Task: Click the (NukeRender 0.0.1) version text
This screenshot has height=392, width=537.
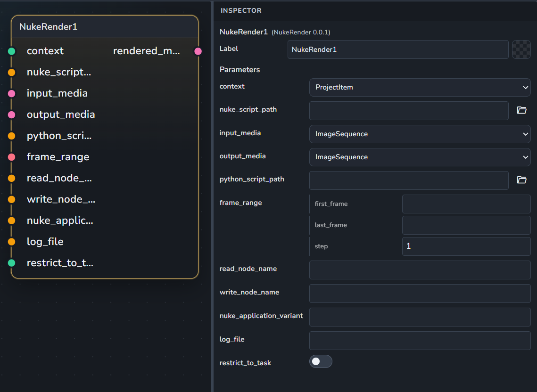Action: [301, 33]
